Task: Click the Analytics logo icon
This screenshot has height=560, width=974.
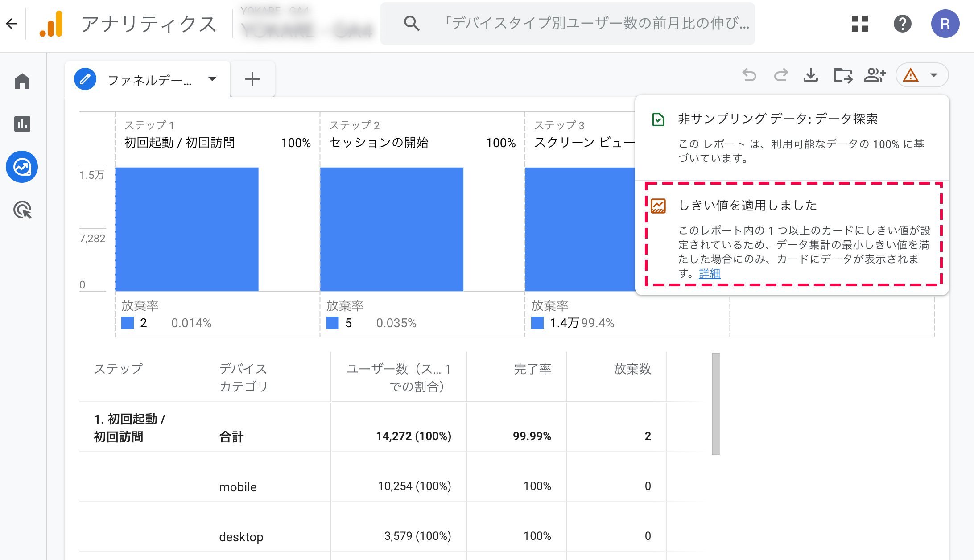Action: point(51,24)
